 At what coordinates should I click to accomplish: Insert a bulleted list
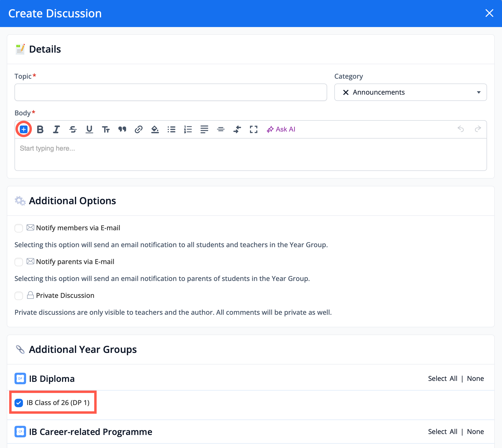click(x=172, y=129)
